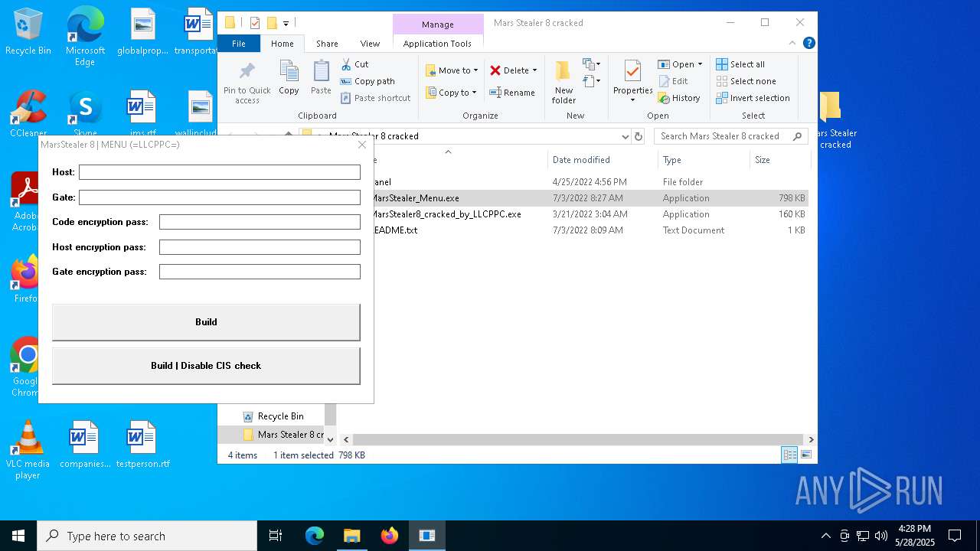Switch to details view icon in status bar
The height and width of the screenshot is (551, 980).
coord(789,455)
